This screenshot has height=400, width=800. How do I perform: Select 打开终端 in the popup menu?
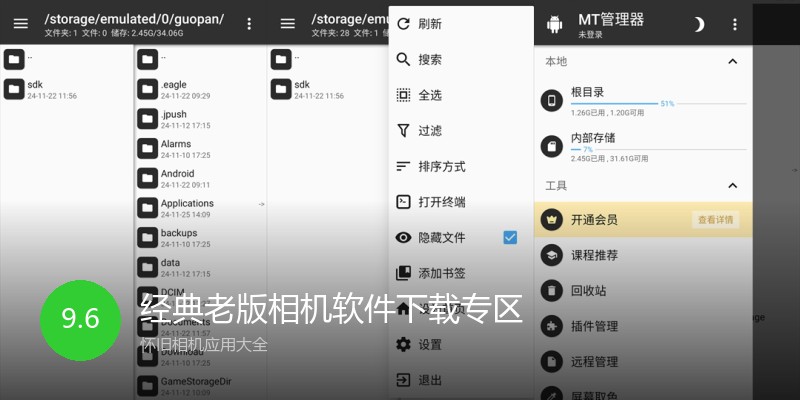(x=461, y=202)
